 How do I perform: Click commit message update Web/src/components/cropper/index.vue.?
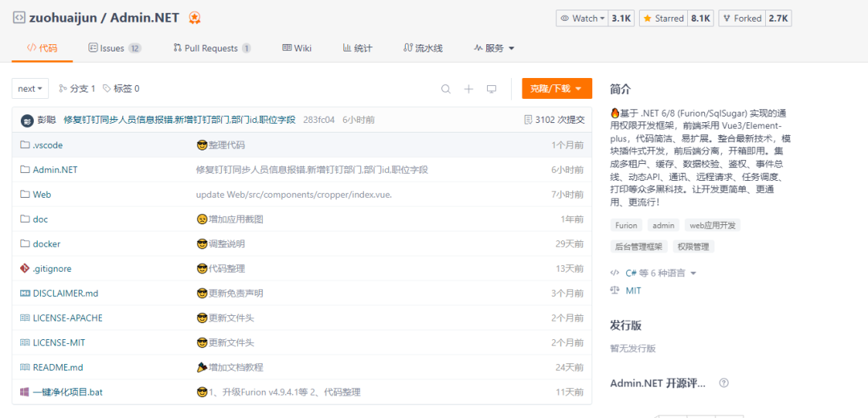coord(294,195)
